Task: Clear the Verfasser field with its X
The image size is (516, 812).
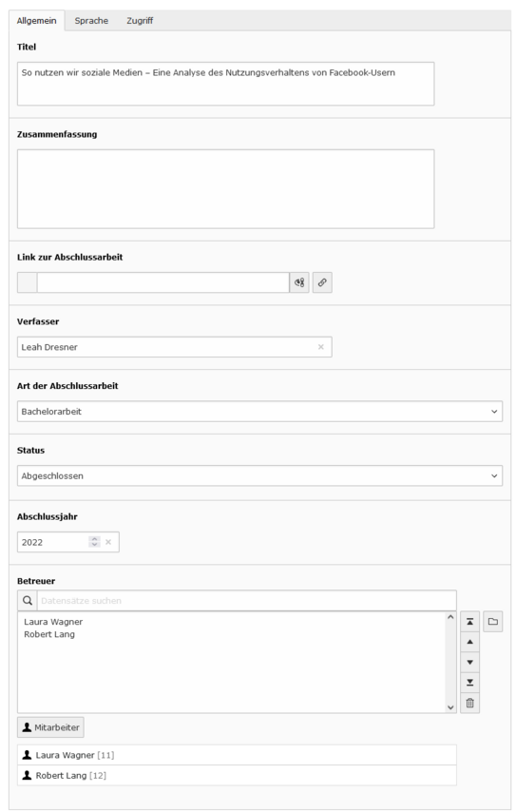Action: pyautogui.click(x=321, y=347)
